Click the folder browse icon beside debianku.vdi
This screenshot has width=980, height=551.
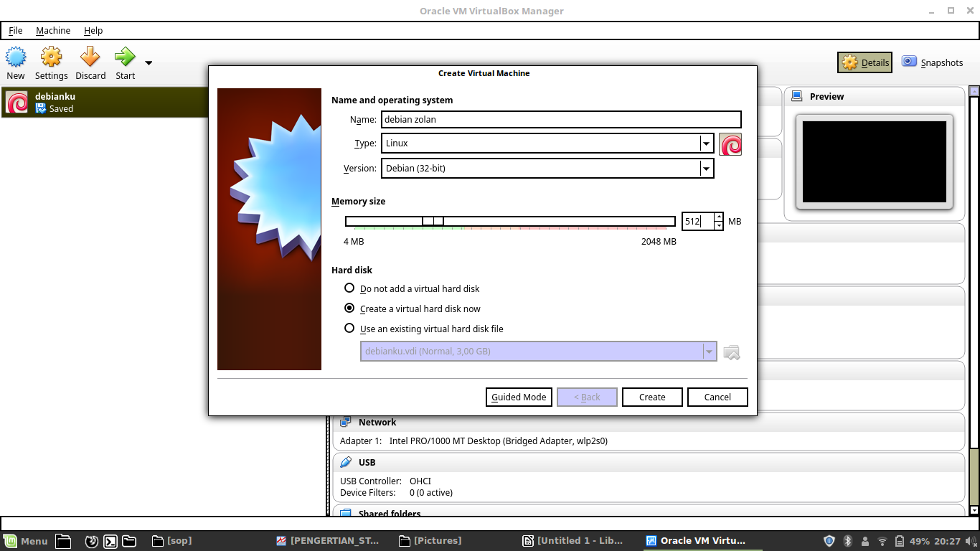click(x=731, y=352)
